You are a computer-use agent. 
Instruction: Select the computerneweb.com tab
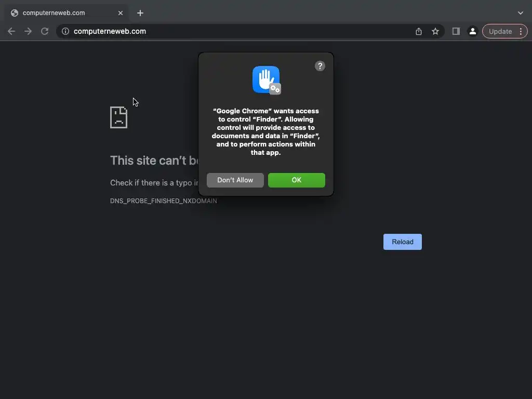click(66, 13)
